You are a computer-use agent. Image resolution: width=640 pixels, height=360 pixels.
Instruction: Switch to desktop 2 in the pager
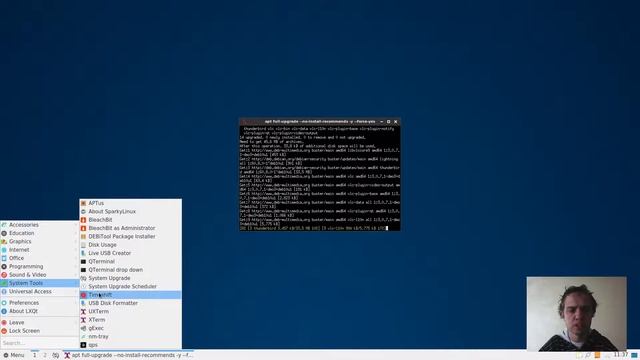pos(44,355)
